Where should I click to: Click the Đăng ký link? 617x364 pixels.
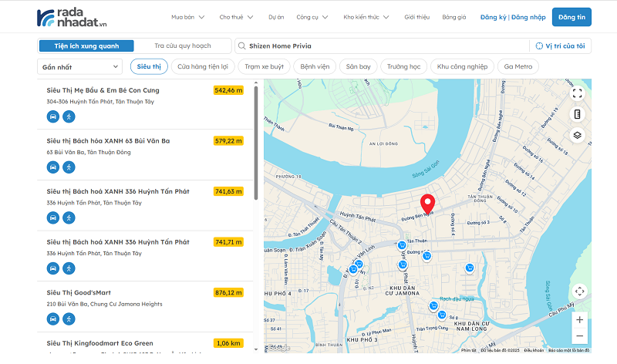pyautogui.click(x=493, y=17)
